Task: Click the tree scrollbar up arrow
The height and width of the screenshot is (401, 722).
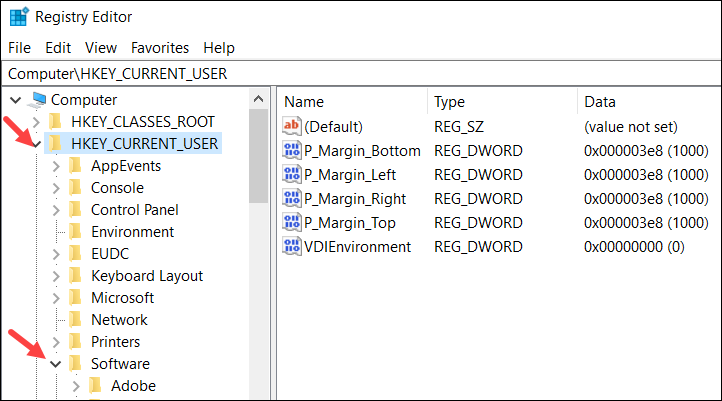Action: 258,99
